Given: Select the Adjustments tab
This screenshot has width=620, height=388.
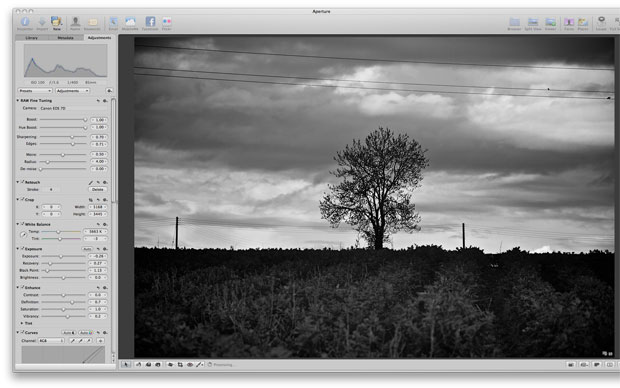Looking at the screenshot, I should click(x=100, y=38).
